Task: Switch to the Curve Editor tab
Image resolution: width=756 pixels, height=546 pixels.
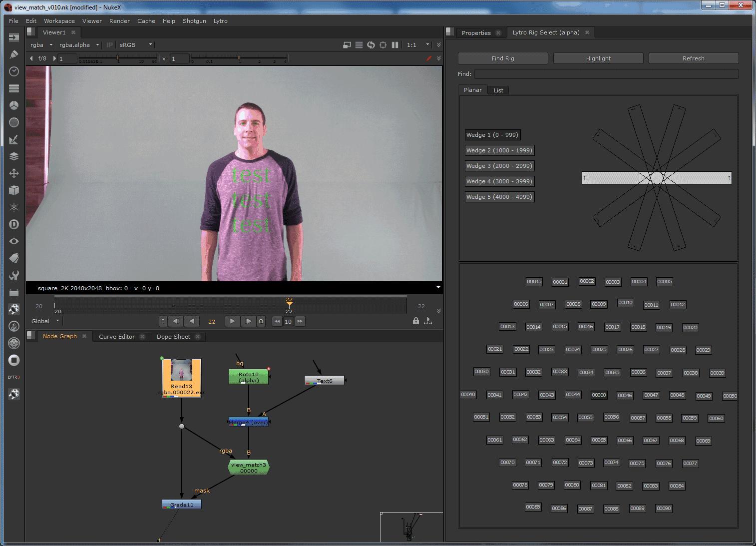Action: 117,337
